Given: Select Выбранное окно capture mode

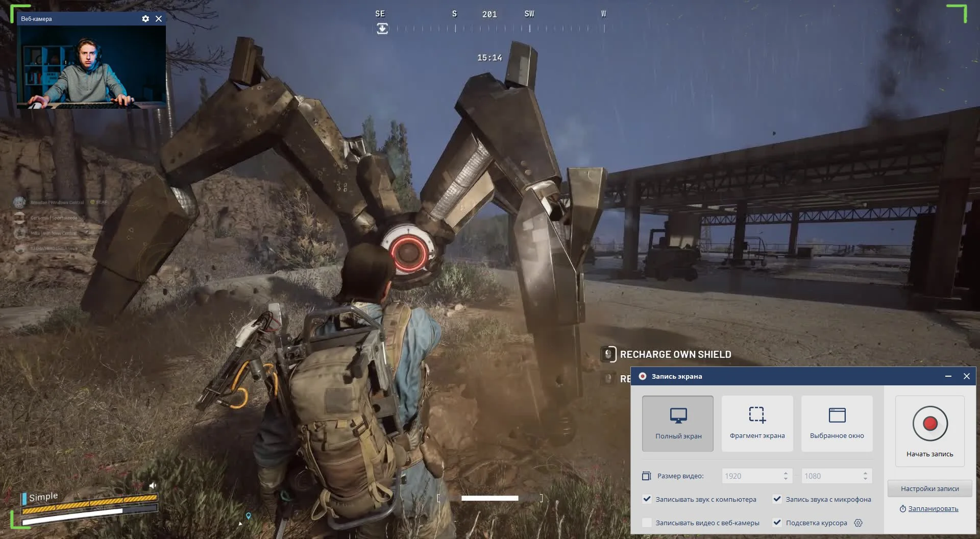Looking at the screenshot, I should 837,423.
